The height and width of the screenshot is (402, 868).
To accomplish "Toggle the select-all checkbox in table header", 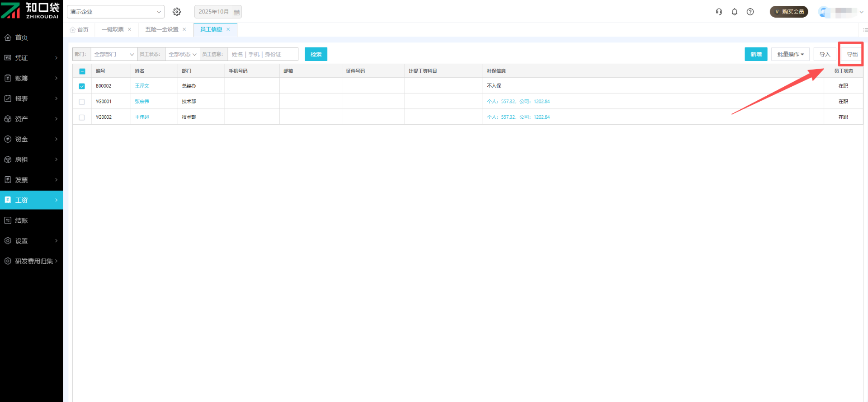I will [x=82, y=71].
